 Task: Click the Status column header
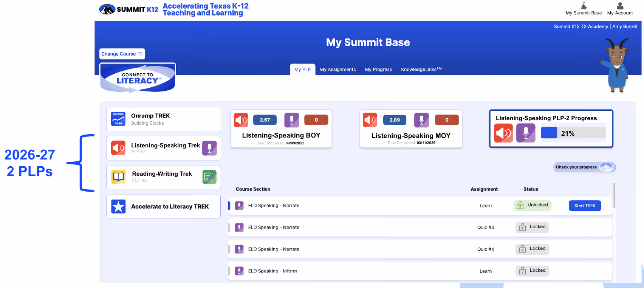pos(531,189)
